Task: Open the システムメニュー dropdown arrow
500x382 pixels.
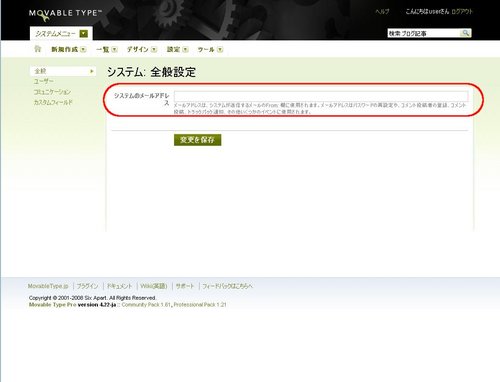Action: [84, 34]
